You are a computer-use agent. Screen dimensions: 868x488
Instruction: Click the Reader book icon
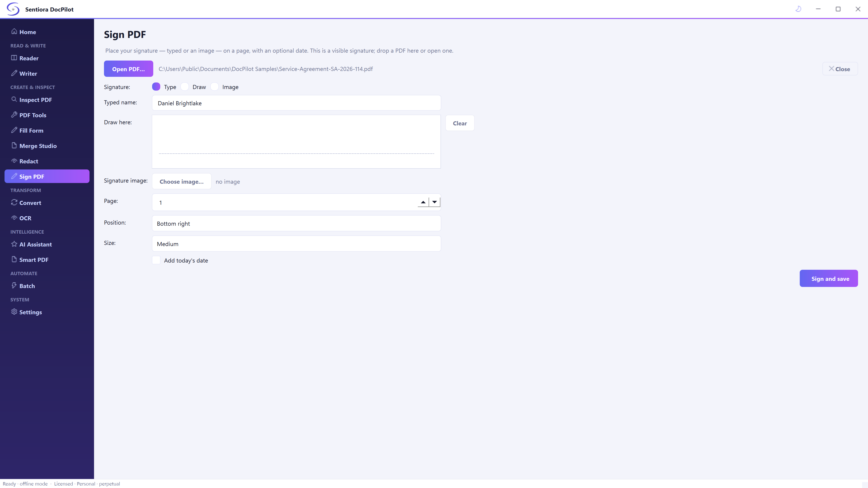click(x=14, y=58)
